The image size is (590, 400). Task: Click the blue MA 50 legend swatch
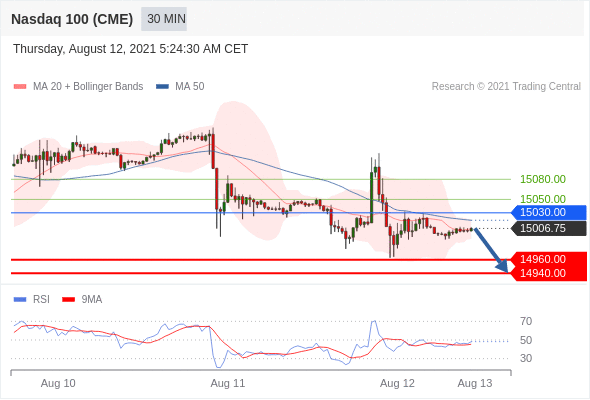(x=162, y=87)
